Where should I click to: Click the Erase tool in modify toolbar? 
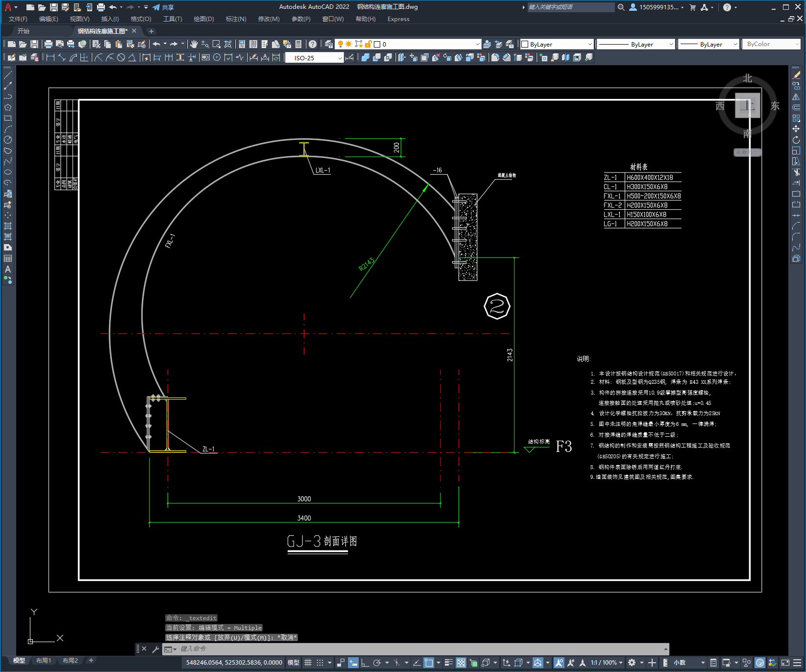[796, 75]
